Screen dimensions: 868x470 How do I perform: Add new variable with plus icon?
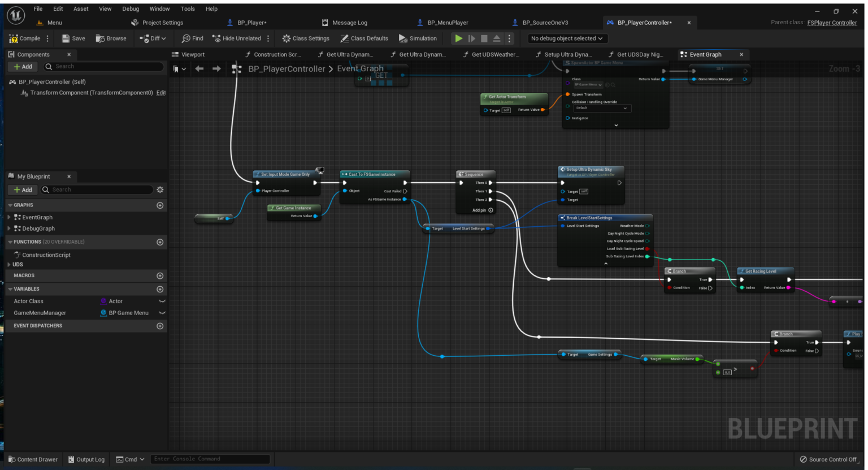(x=160, y=289)
